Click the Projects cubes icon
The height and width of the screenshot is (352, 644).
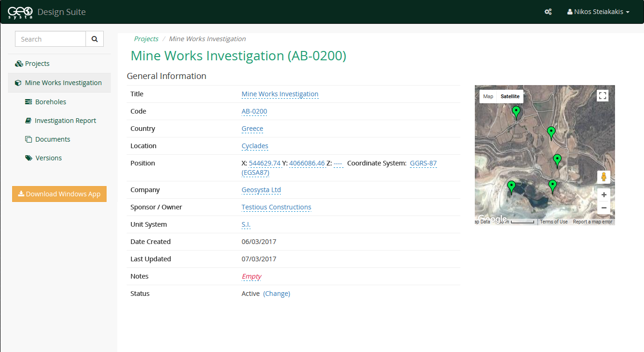point(19,64)
